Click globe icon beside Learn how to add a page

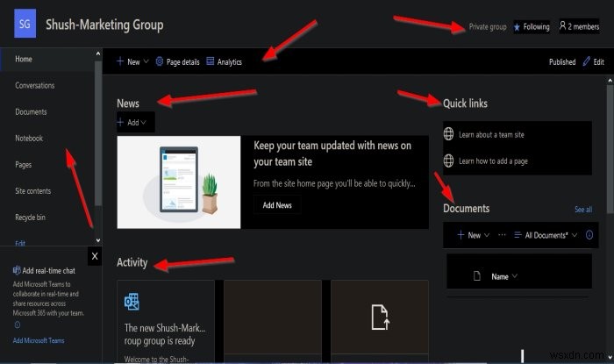[x=449, y=161]
